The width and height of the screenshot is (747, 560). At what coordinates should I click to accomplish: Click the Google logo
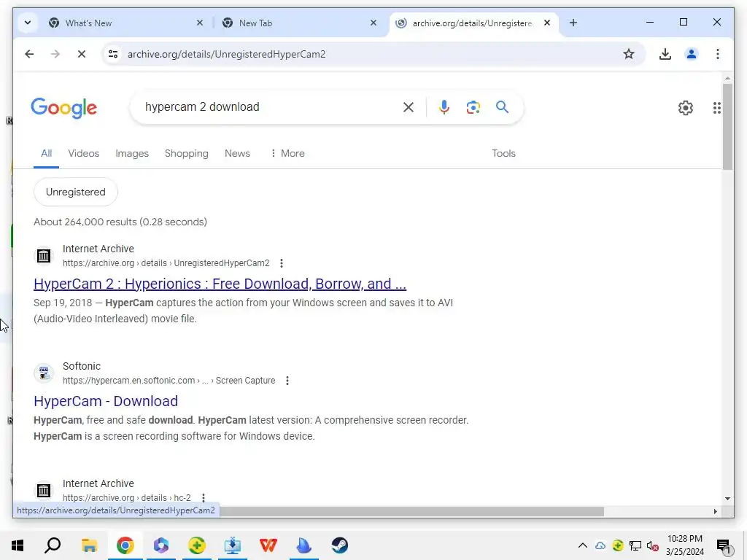point(64,108)
